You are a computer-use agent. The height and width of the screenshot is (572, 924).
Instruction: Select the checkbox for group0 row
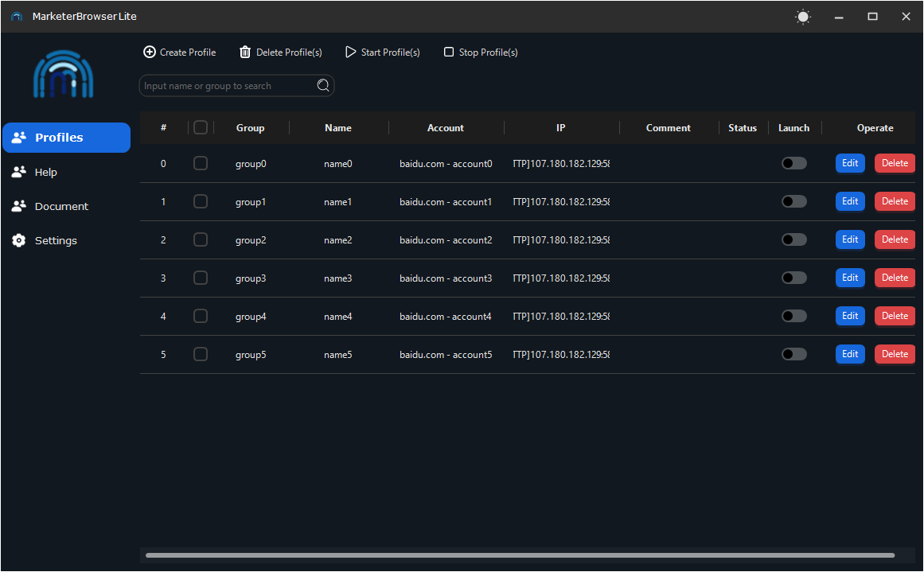tap(201, 163)
